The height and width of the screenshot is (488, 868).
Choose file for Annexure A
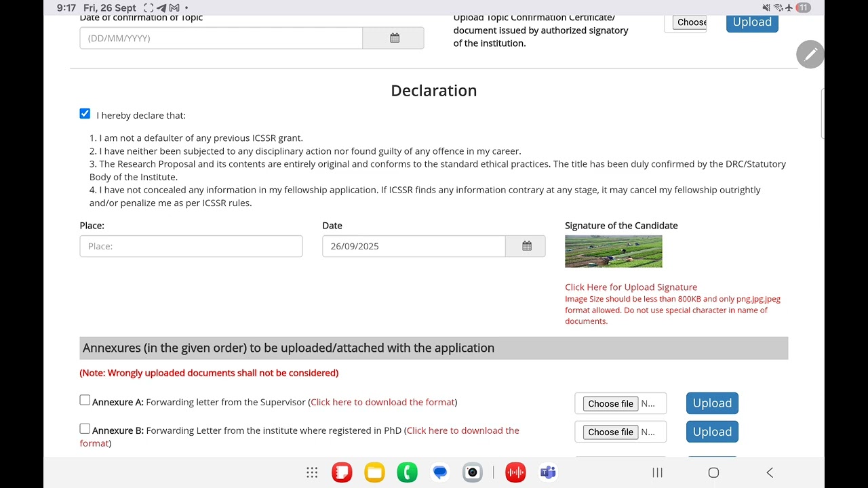tap(610, 404)
